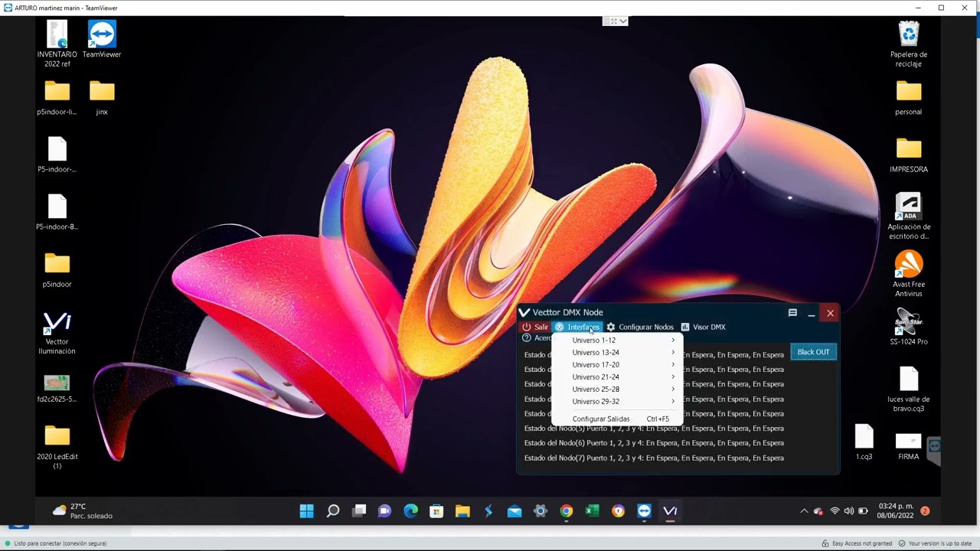Select the INVENTARIO 2022 ref desktop file
The width and height of the screenshot is (980, 551).
click(x=57, y=44)
